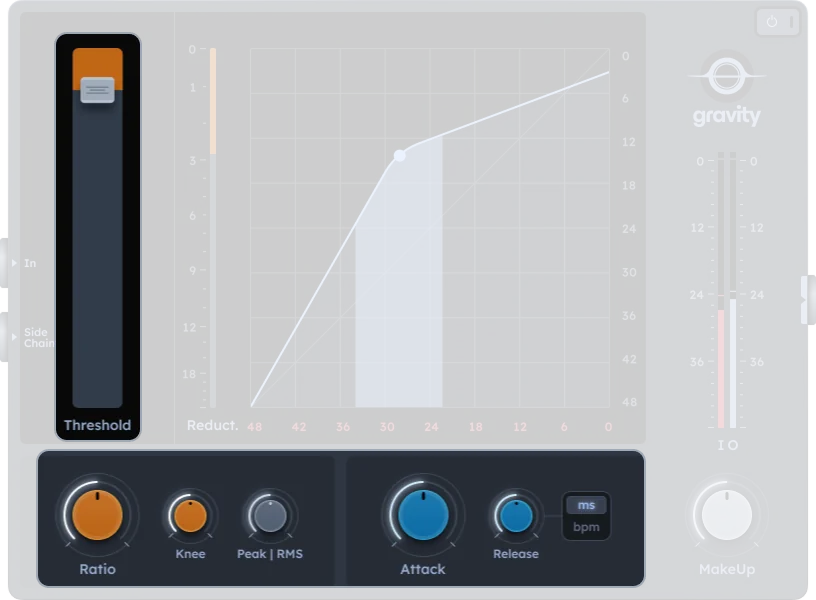Click the Threshold label
Screen dimensions: 816x600
(97, 425)
